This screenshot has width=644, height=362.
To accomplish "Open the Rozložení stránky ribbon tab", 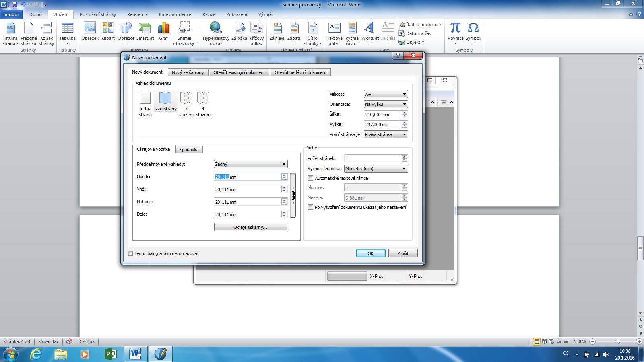I will pyautogui.click(x=98, y=14).
